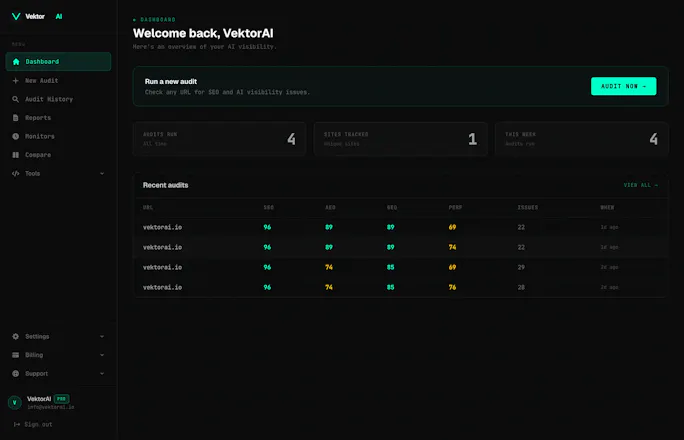Open vektorai.io audit with 28 issues
684x440 pixels.
400,287
